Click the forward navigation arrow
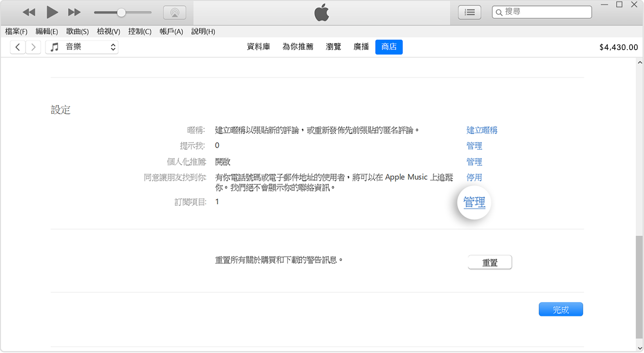 [33, 47]
